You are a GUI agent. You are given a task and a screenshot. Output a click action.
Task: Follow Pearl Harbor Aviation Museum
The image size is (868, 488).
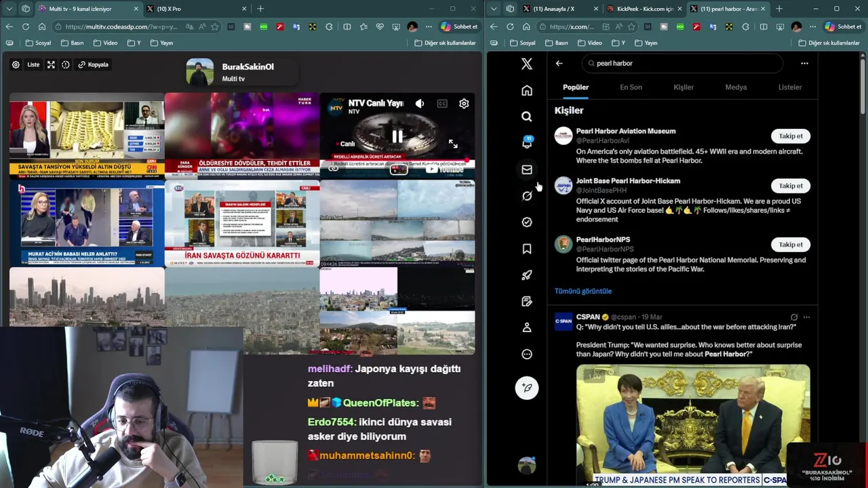coord(791,136)
